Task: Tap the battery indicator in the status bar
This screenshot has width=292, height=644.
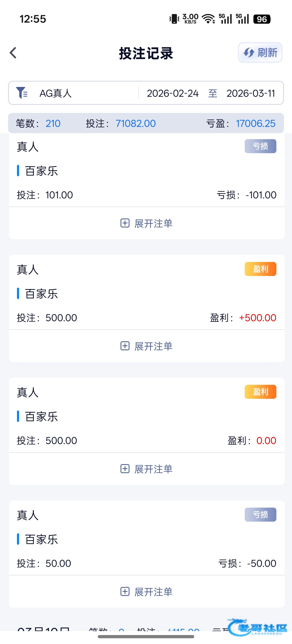Action: [x=261, y=19]
